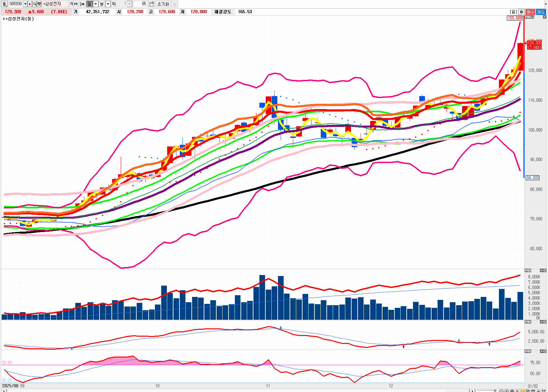Click the jump-to-first-bar arrow icon
Image resolution: width=548 pixels, height=392 pixels.
tap(82, 4)
